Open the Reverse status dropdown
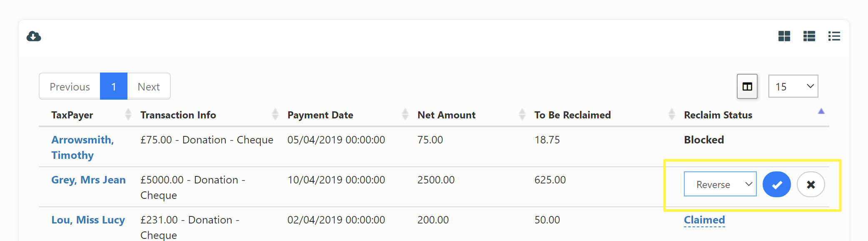The image size is (868, 241). 720,184
